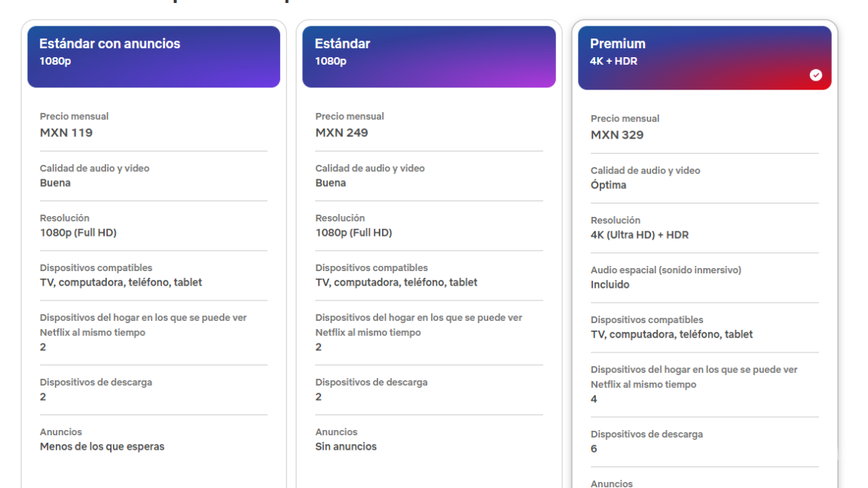Click the 4K (Ultra HD) + HDR resolution
This screenshot has width=868, height=488.
[640, 235]
